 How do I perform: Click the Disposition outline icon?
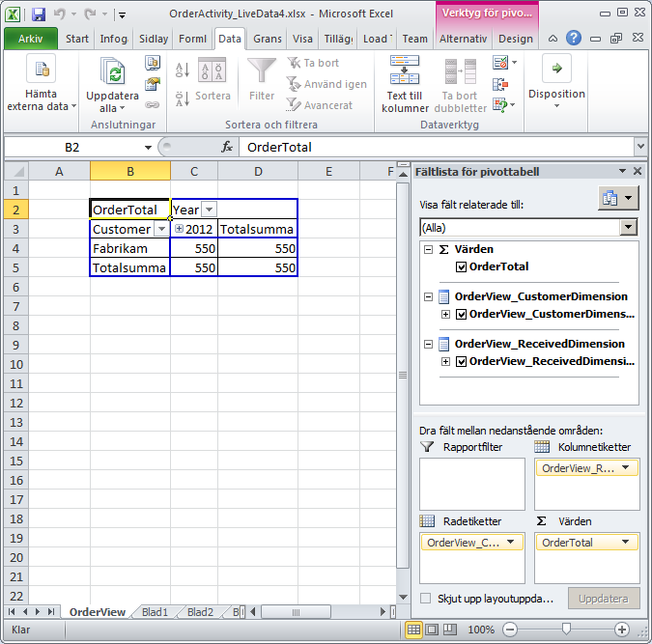click(x=556, y=70)
